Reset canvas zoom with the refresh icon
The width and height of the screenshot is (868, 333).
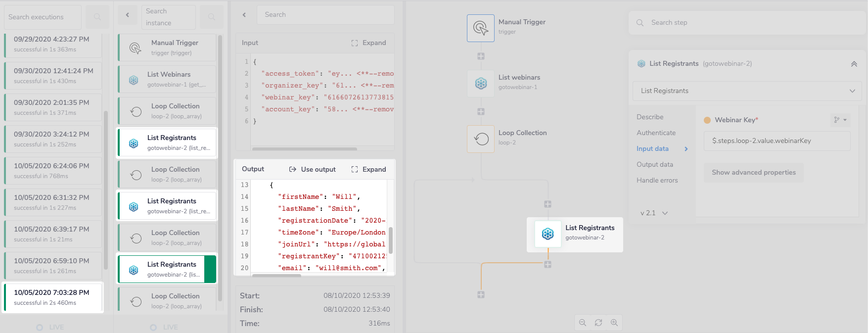click(x=598, y=323)
